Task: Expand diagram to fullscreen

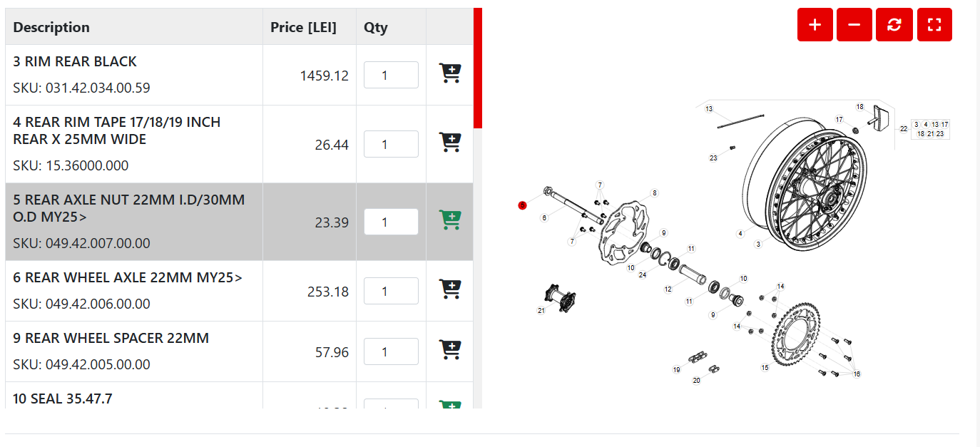Action: pyautogui.click(x=934, y=24)
